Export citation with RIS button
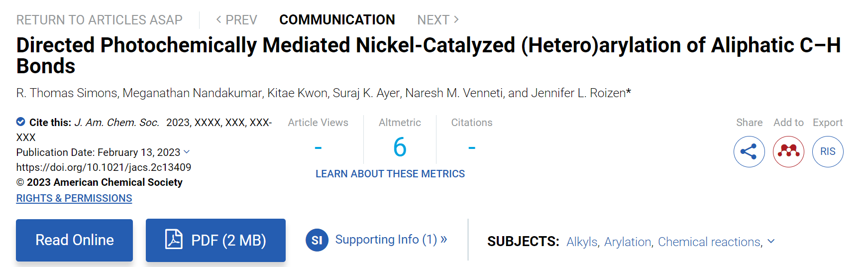Viewport: 868px width, 267px height. (828, 151)
